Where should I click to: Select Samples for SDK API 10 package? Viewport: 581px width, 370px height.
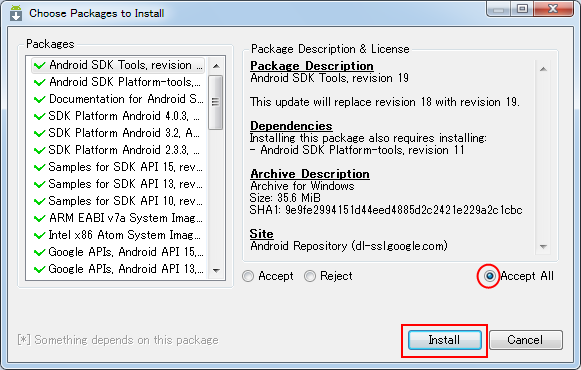(x=119, y=201)
